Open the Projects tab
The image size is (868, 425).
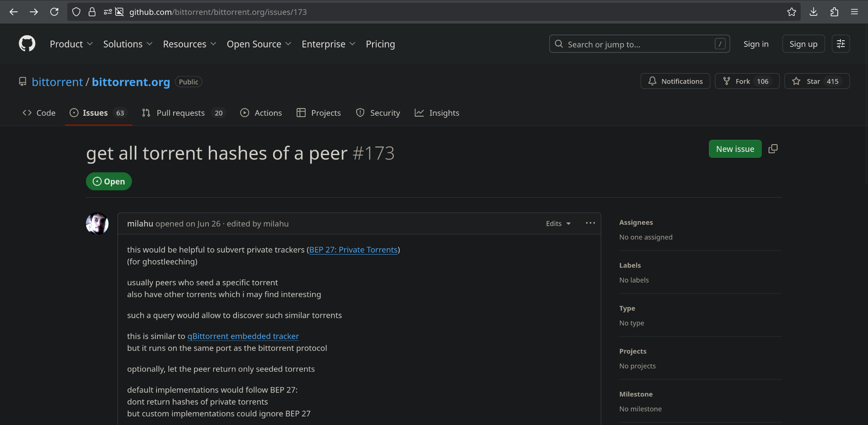(319, 113)
